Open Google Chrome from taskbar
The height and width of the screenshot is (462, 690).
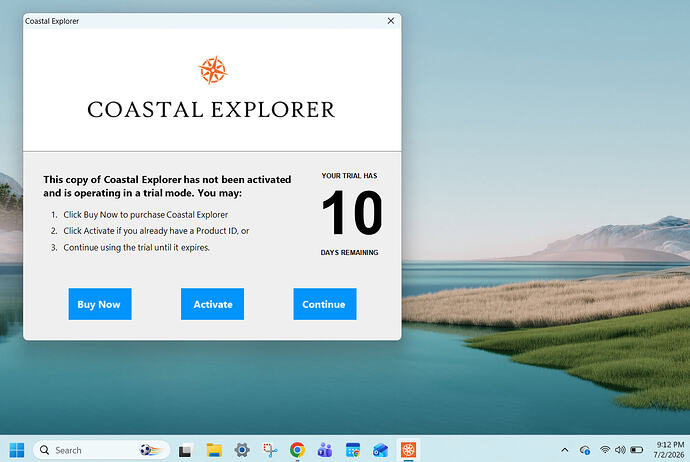click(x=297, y=450)
